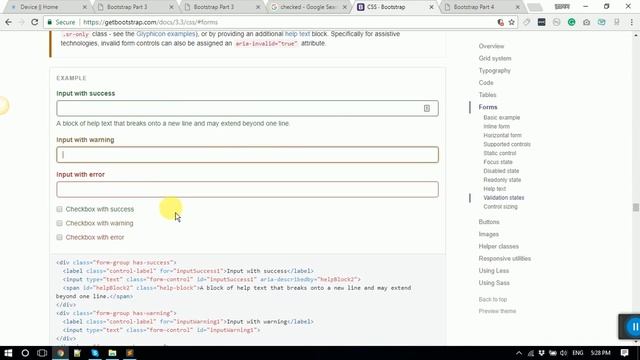Click the battery icon in system tray
640x360 pixels.
[553, 353]
